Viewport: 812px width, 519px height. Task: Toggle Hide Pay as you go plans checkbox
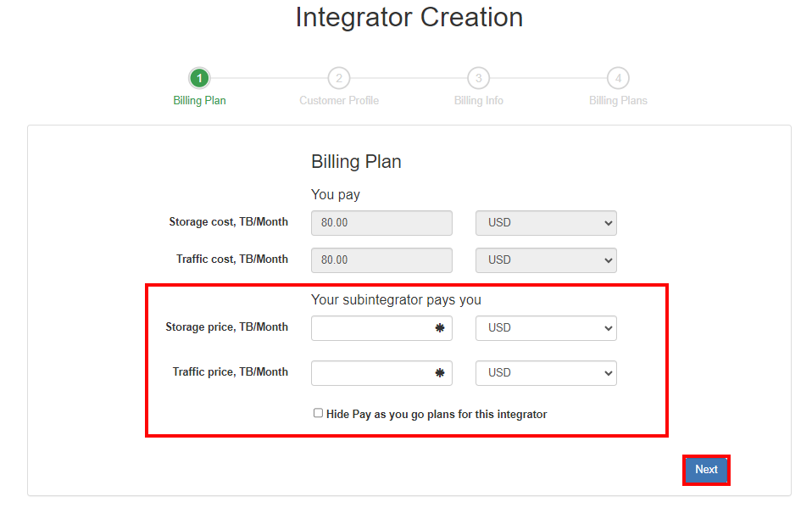coord(318,413)
